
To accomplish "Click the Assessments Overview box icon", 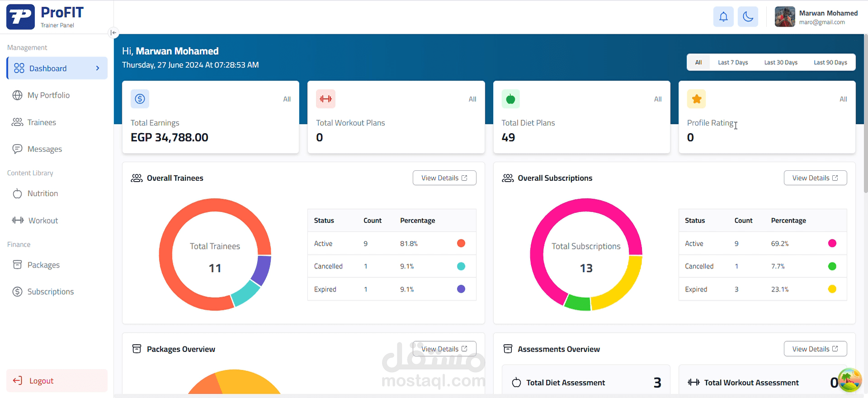I will 508,349.
